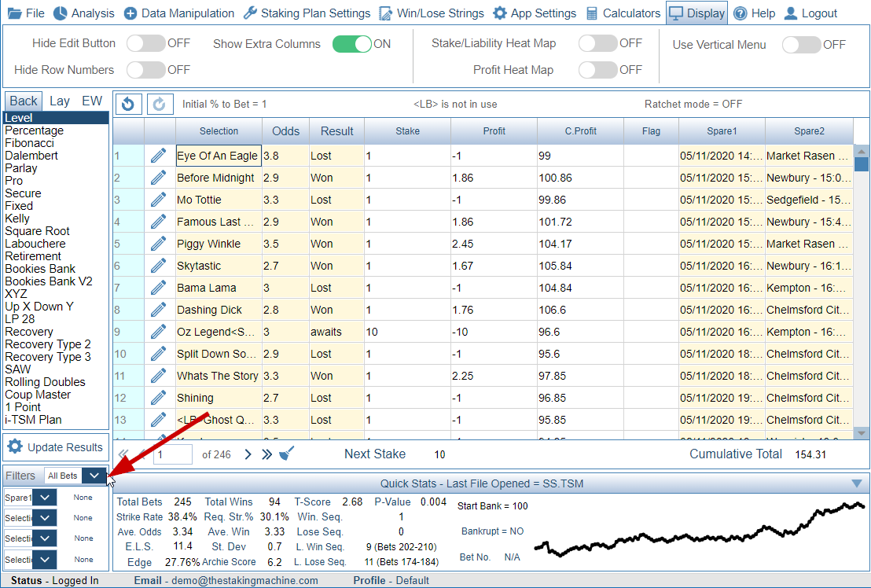Click the table scrollbar up arrow
871x588 pixels.
(x=862, y=151)
